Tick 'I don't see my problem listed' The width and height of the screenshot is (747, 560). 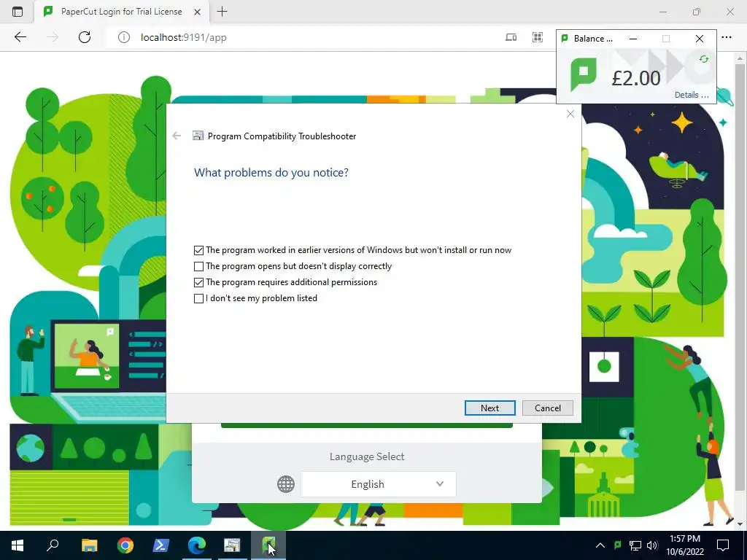pos(198,298)
